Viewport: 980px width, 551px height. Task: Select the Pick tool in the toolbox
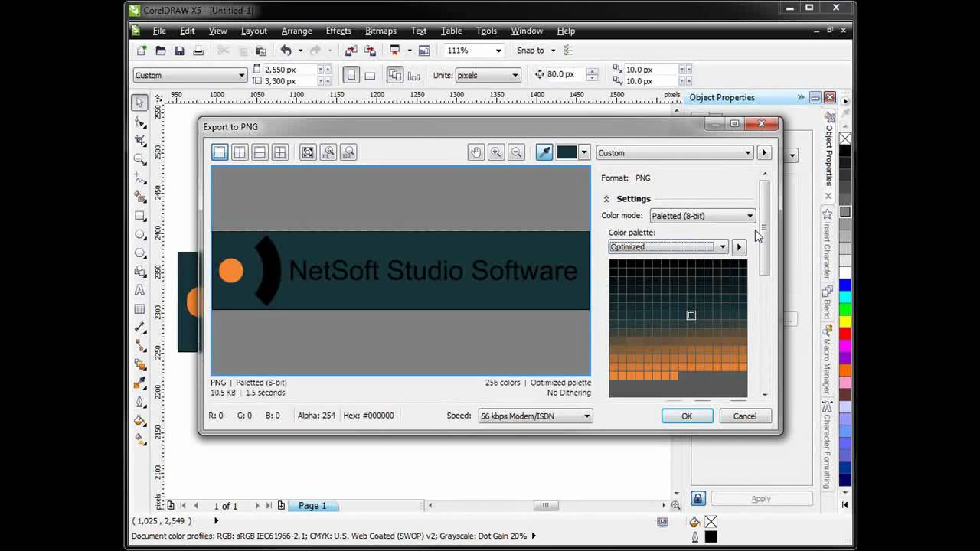pyautogui.click(x=140, y=103)
